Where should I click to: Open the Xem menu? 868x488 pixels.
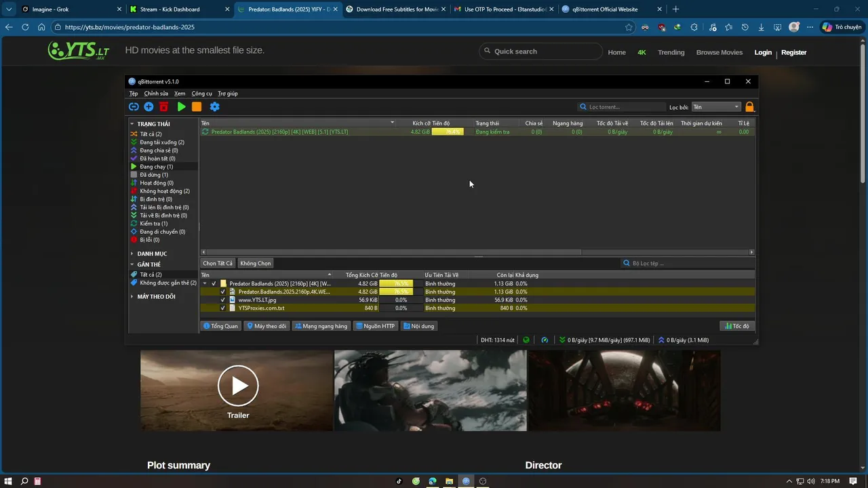point(180,94)
